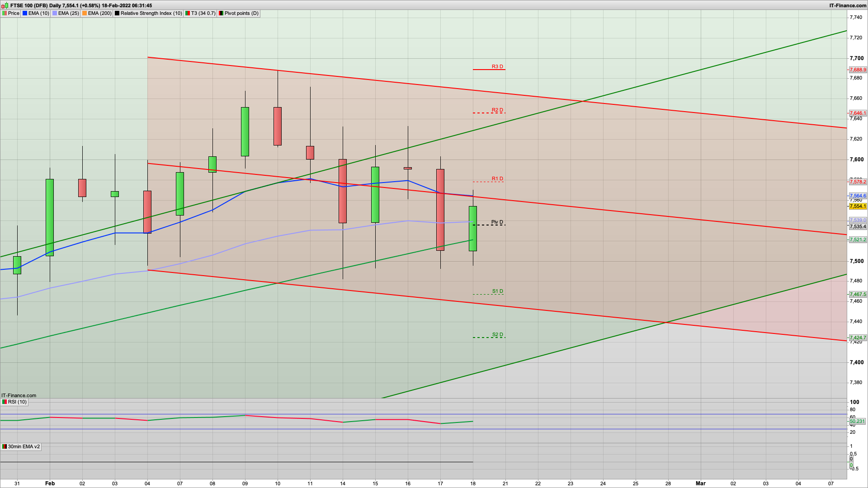The width and height of the screenshot is (868, 488).
Task: Open the EMA (200) indicator legend button
Action: [97, 13]
